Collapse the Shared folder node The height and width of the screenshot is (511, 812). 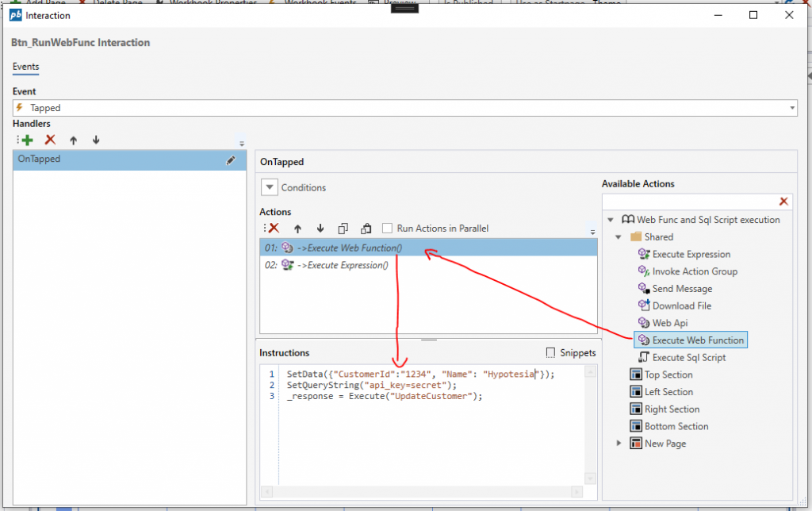tap(619, 237)
